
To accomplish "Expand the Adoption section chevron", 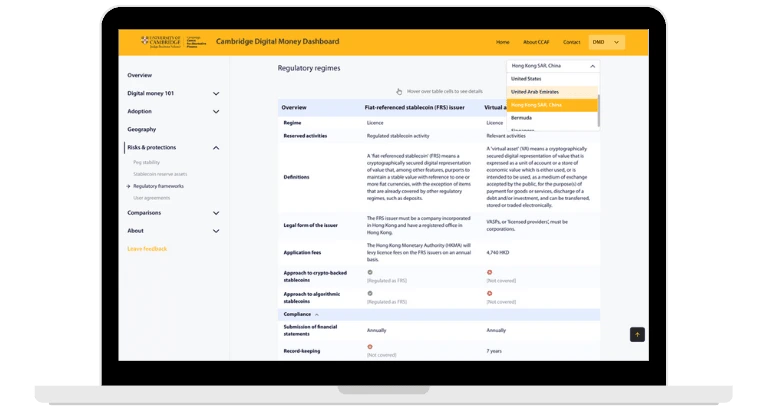I will tap(216, 112).
